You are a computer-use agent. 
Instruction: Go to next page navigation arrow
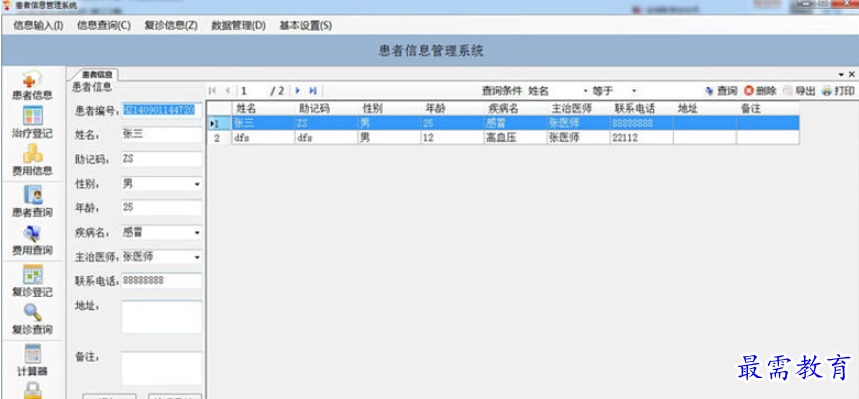click(297, 91)
